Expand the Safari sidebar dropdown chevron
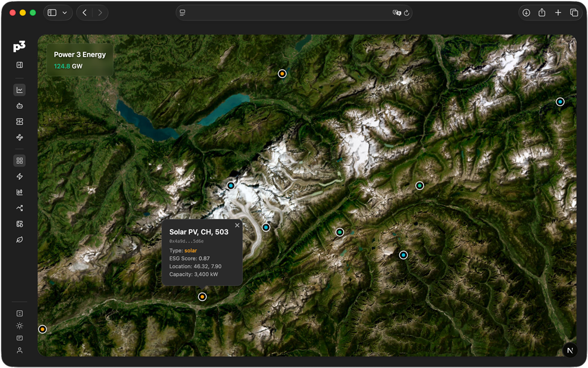The height and width of the screenshot is (368, 588). [64, 12]
